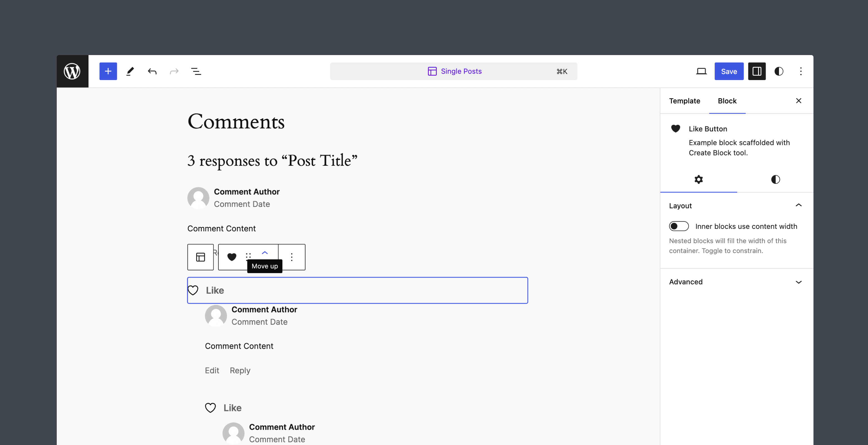868x445 pixels.
Task: Click the nested comment's Comment Content text
Action: (x=239, y=346)
